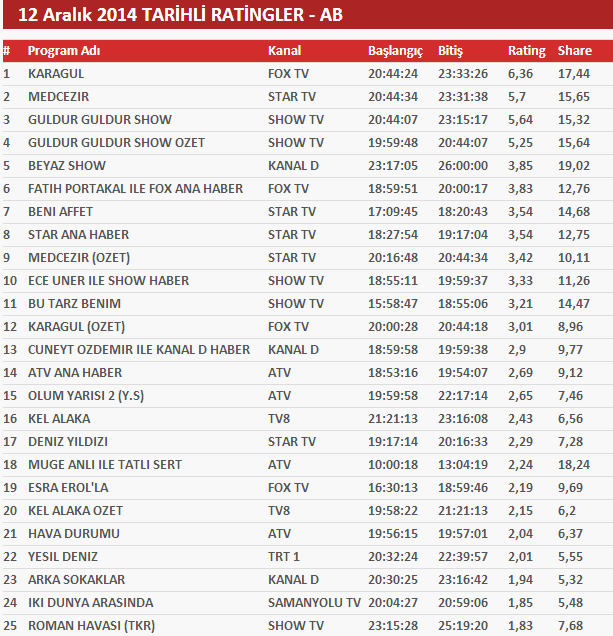Click end time '23:15:17'

click(463, 120)
